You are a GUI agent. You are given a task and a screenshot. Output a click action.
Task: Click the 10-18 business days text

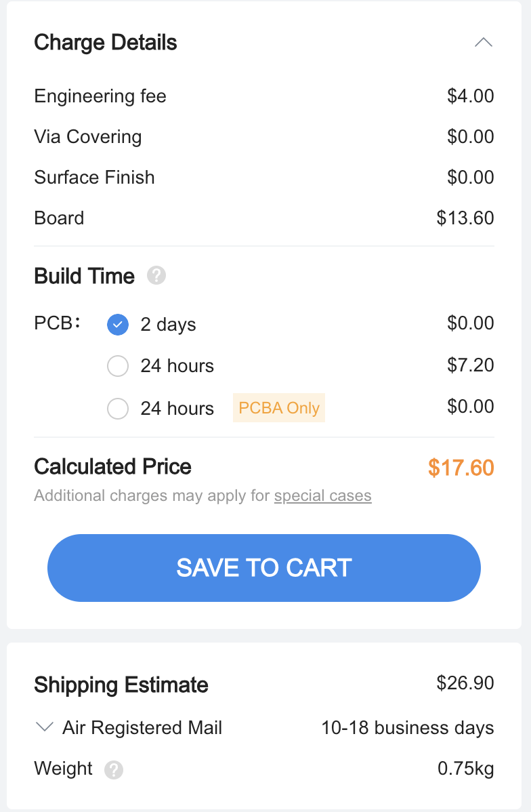[407, 728]
